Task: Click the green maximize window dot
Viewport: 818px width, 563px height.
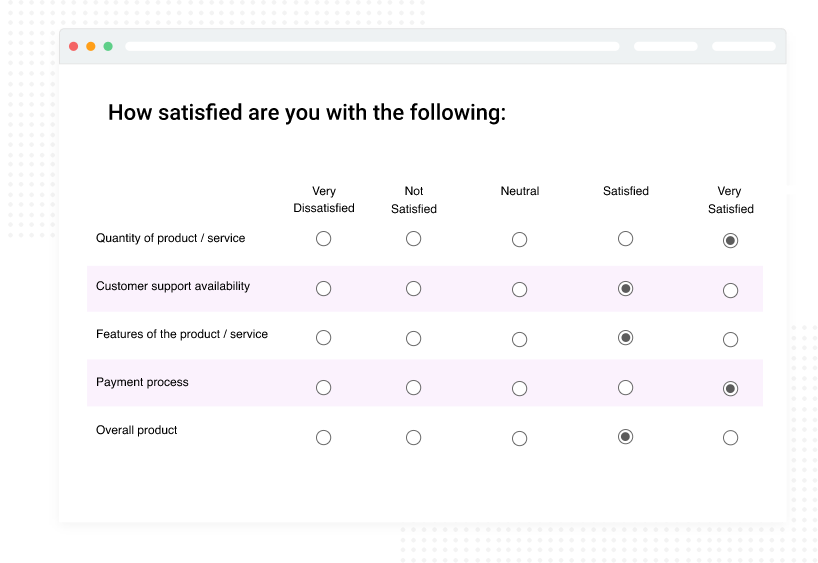Action: (108, 46)
